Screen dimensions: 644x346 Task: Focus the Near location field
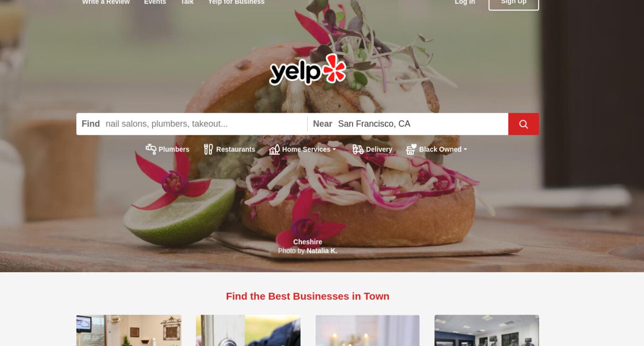[x=421, y=124]
